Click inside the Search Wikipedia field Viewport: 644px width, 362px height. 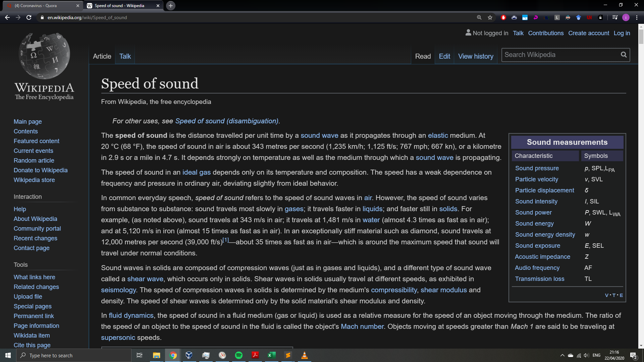point(560,55)
